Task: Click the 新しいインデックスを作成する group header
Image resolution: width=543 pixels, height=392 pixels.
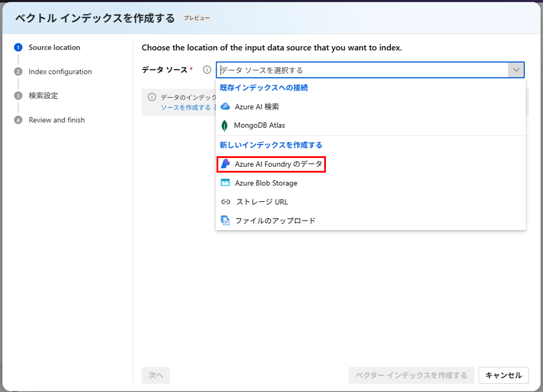Action: coord(271,145)
